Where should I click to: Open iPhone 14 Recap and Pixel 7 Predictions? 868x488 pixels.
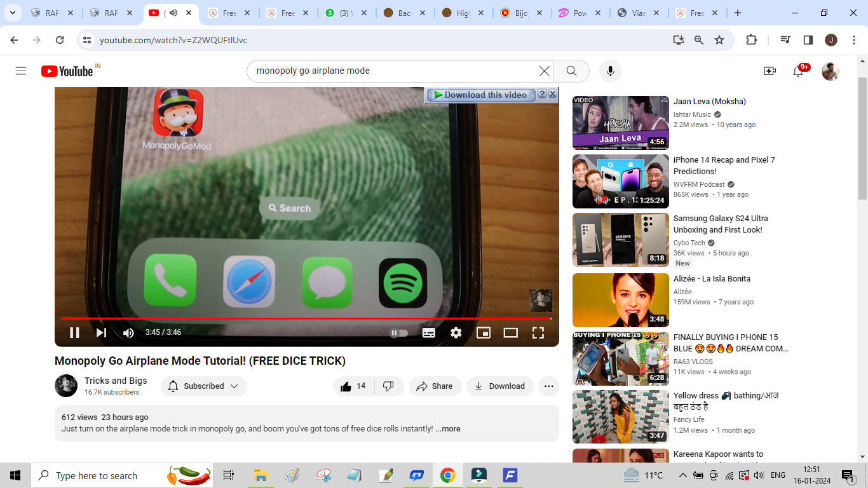point(724,166)
